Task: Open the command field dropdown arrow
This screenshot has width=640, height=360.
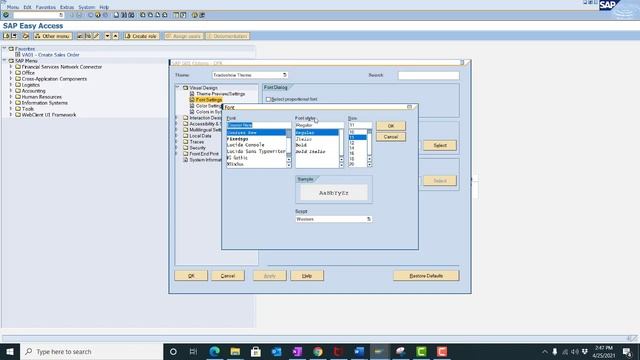Action: [61, 15]
